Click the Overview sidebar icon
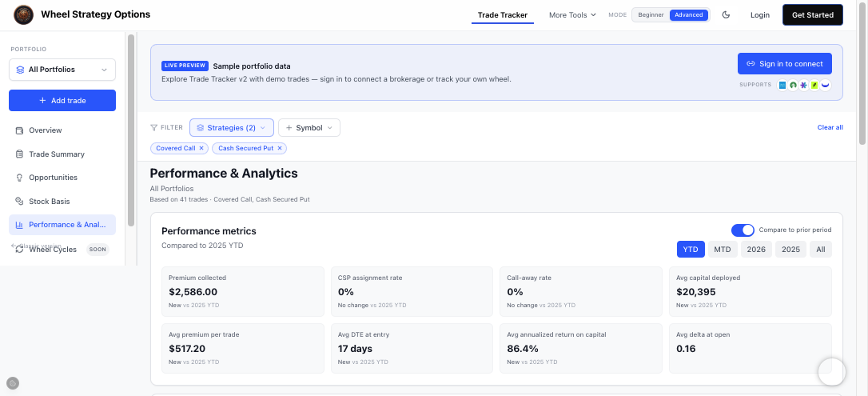Screen dimensions: 868x396 click(19, 130)
